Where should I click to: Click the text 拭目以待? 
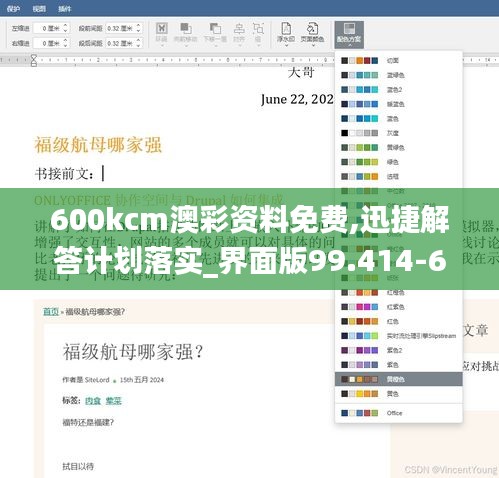(x=78, y=466)
